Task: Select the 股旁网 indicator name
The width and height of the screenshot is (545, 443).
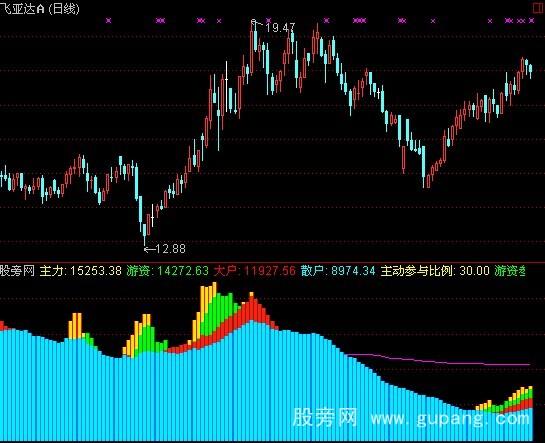Action: tap(17, 270)
